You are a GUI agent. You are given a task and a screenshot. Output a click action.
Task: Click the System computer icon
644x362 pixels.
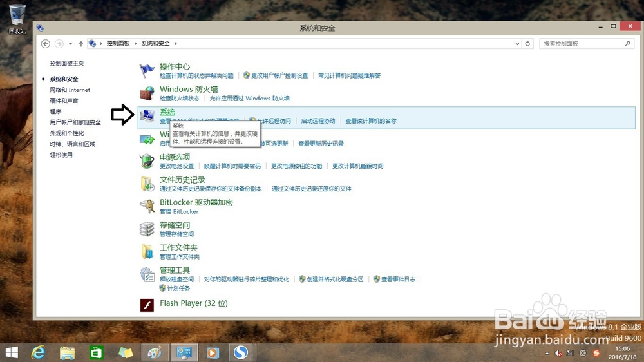(x=147, y=116)
